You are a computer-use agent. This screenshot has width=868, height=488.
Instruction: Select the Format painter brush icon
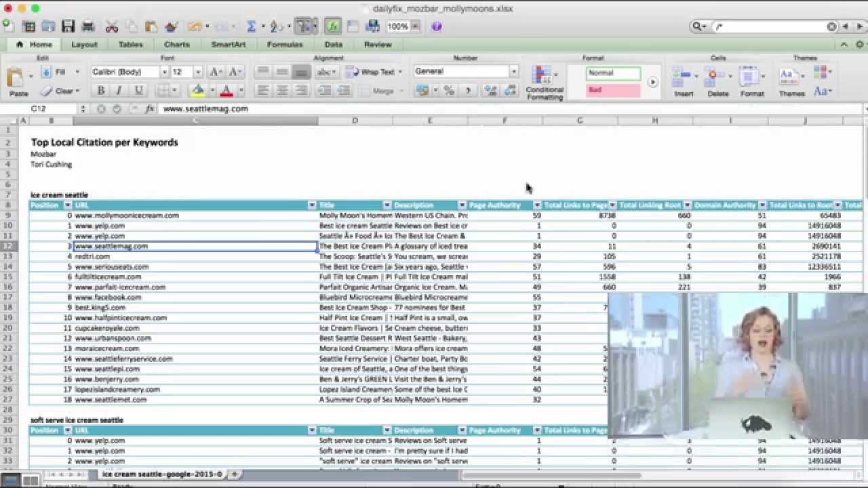click(x=171, y=26)
